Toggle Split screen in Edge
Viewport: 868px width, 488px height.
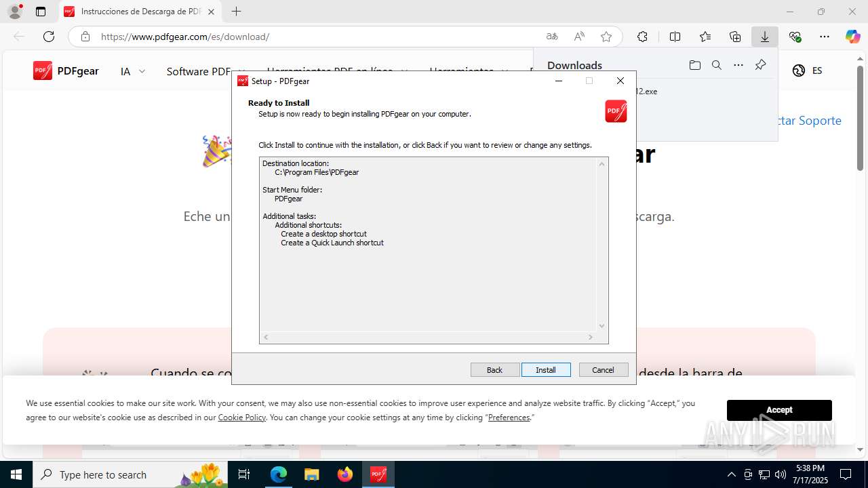coord(675,37)
